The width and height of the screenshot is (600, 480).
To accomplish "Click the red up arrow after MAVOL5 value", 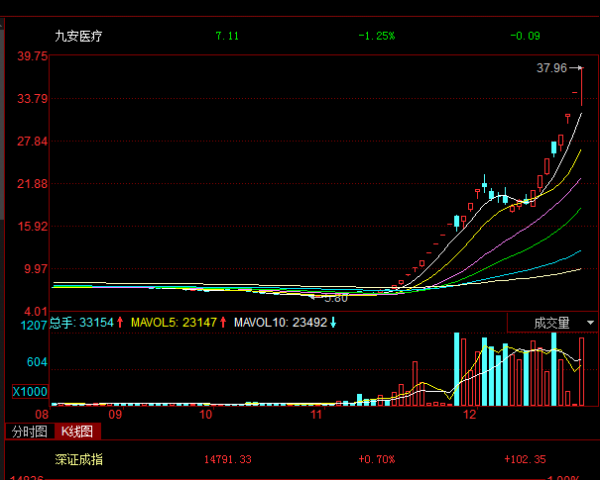I will pyautogui.click(x=224, y=322).
